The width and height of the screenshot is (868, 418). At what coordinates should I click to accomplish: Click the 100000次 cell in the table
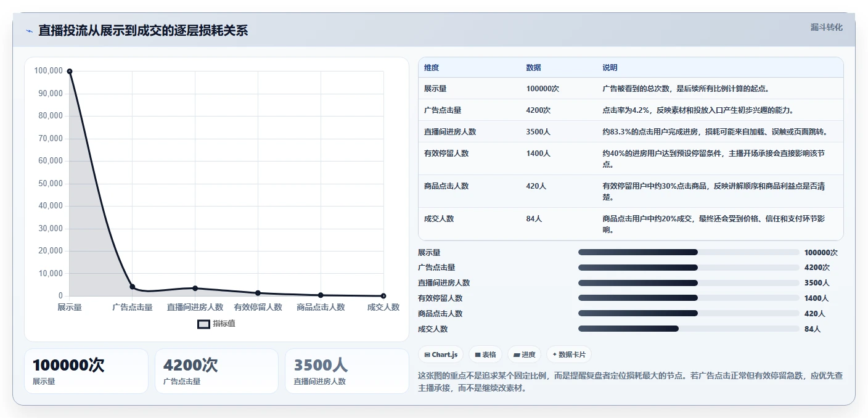pyautogui.click(x=542, y=89)
